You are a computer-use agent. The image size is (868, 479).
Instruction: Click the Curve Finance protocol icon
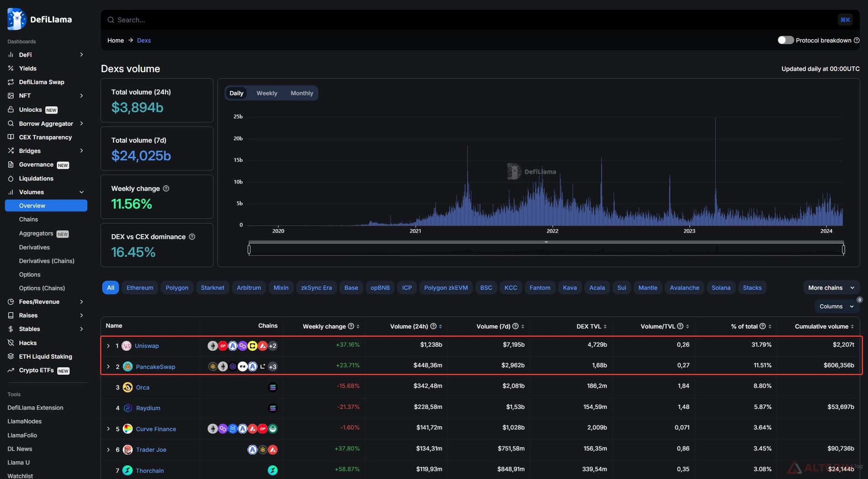pyautogui.click(x=127, y=429)
